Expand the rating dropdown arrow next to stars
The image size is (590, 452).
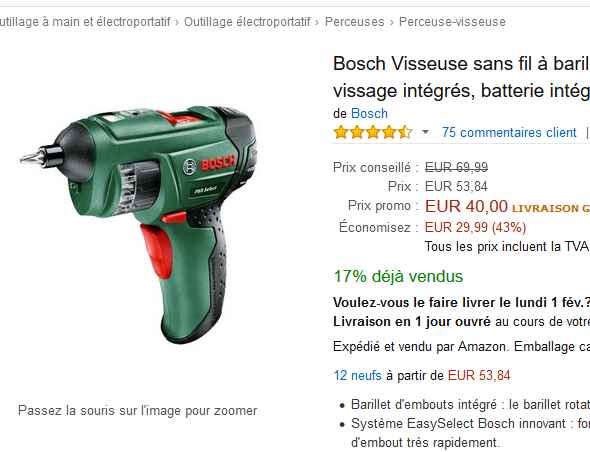[426, 132]
